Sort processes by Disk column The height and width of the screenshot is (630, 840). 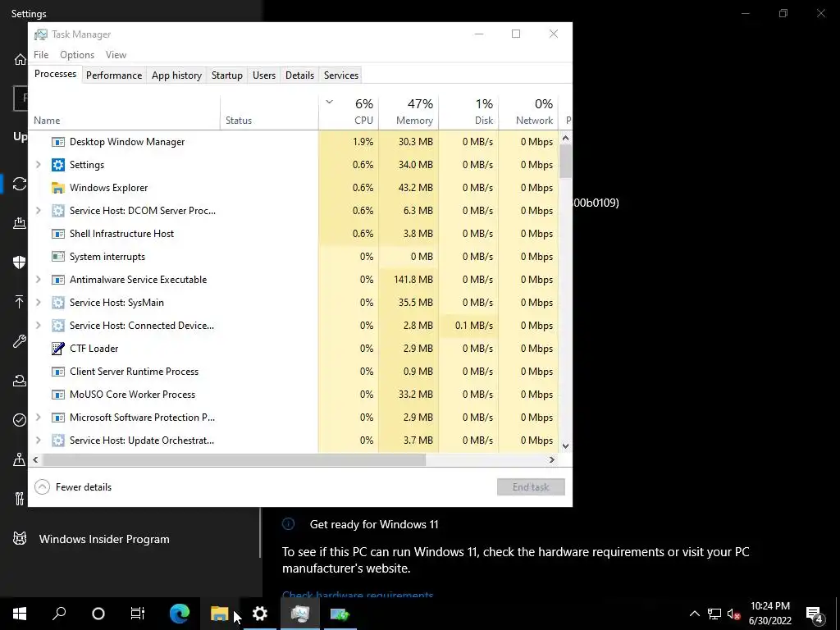(x=468, y=112)
